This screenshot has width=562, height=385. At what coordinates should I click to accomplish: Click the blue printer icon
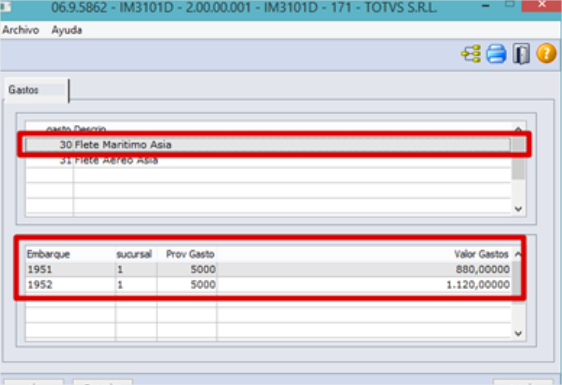(x=496, y=54)
